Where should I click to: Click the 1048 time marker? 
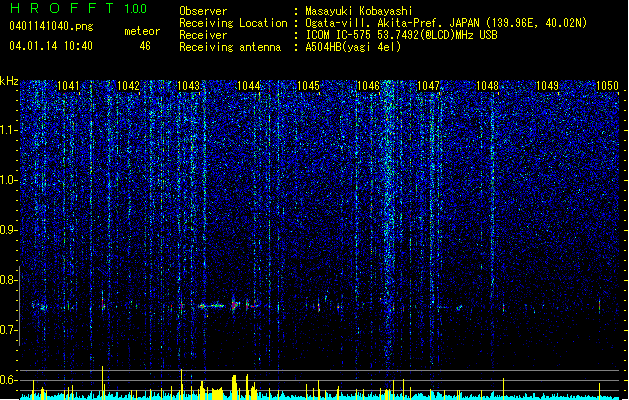click(x=487, y=86)
